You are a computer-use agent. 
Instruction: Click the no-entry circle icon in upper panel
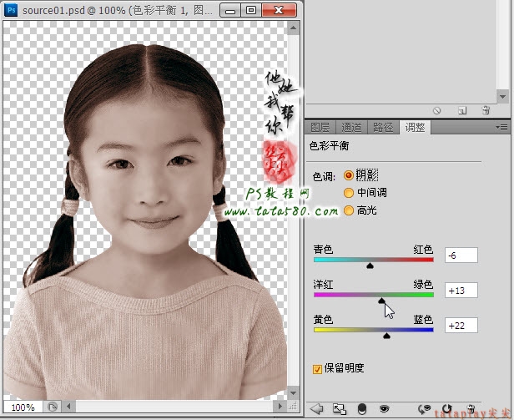pos(436,111)
